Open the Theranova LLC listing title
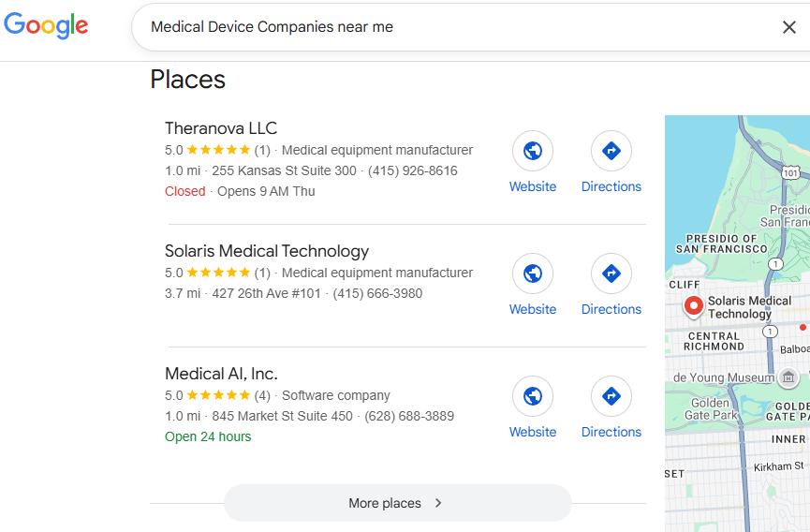This screenshot has height=532, width=810. click(221, 128)
